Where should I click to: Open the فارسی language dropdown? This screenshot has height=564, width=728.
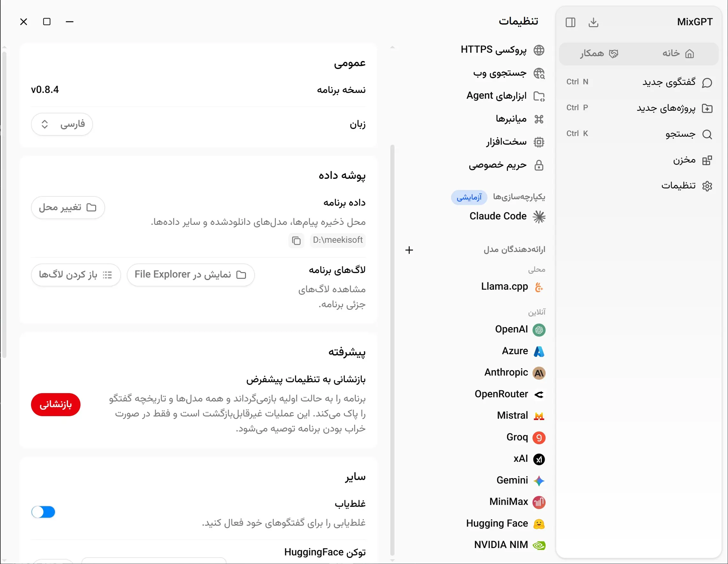[62, 124]
